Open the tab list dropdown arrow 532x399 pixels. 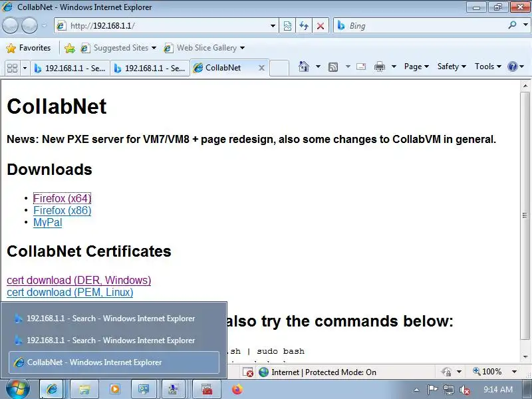(25, 68)
